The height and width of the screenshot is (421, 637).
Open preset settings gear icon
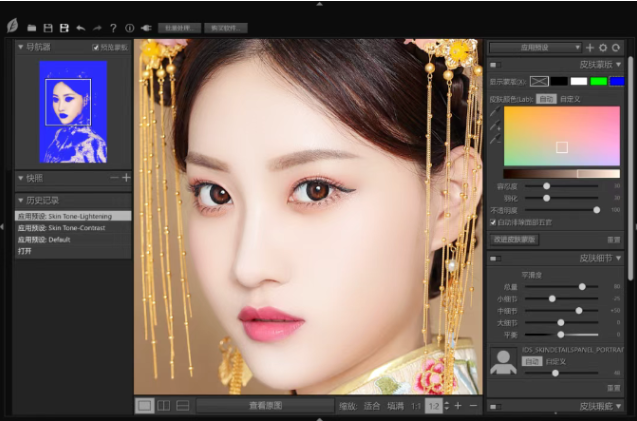coord(603,47)
